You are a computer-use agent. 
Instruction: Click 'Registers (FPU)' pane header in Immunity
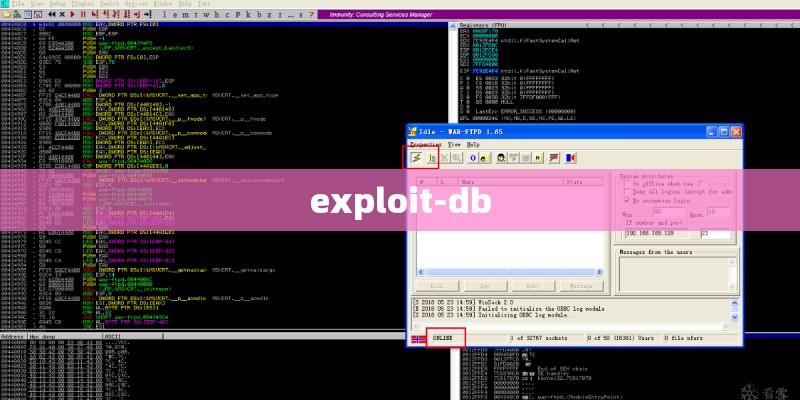[x=483, y=25]
